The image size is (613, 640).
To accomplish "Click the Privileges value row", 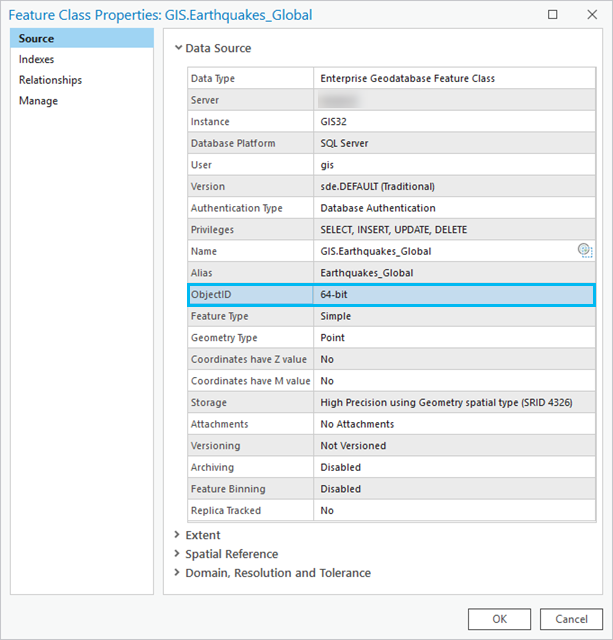I will pos(453,230).
